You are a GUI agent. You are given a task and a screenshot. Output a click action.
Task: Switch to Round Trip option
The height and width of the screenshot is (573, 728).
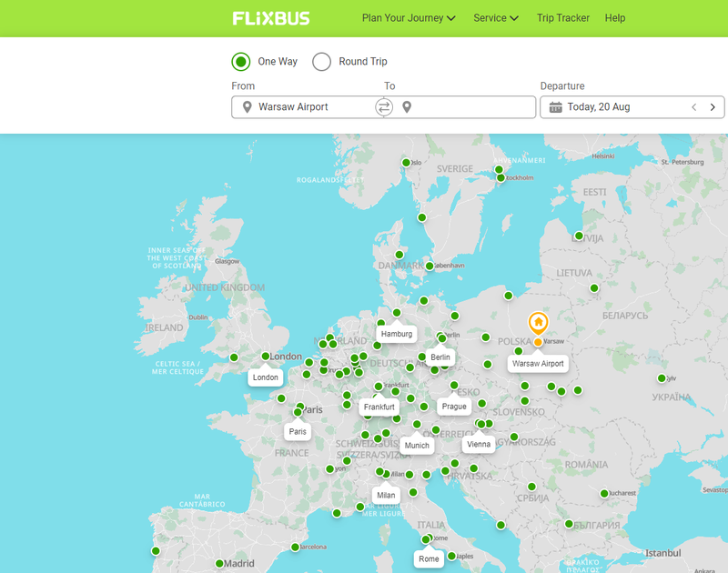click(x=321, y=61)
